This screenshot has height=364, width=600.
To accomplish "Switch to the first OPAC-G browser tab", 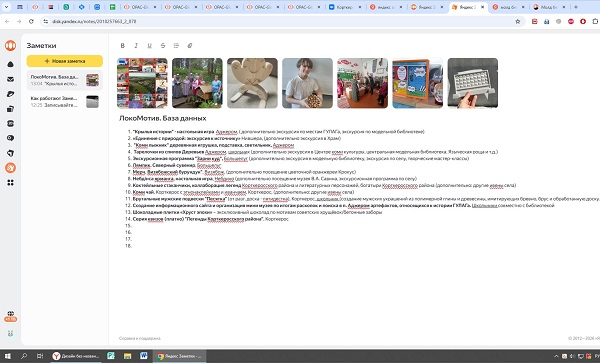I will pos(140,7).
